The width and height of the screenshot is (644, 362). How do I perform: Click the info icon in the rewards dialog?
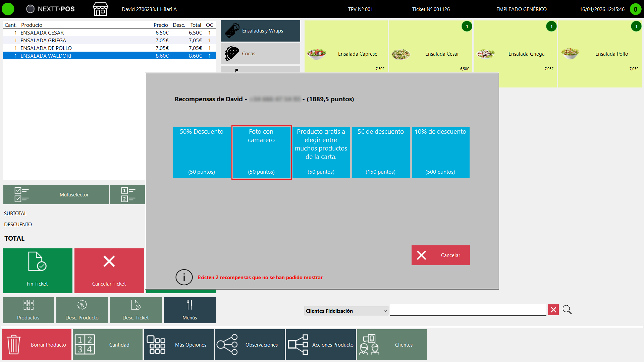(x=184, y=277)
